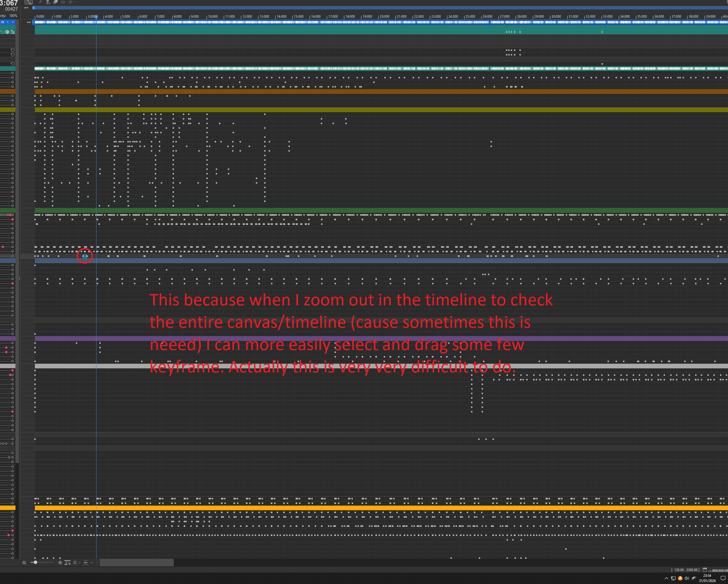Screen dimensions: 728x584
Task: Click the hierarchy tree icon on teal layer
Action: click(13, 32)
